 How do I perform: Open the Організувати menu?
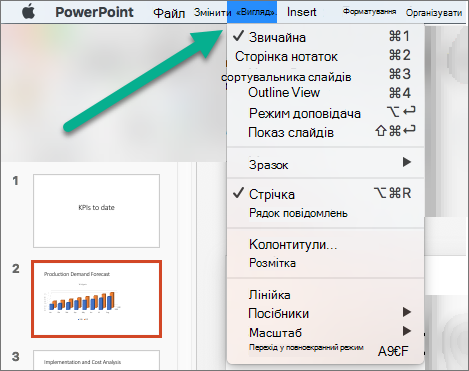(x=434, y=13)
